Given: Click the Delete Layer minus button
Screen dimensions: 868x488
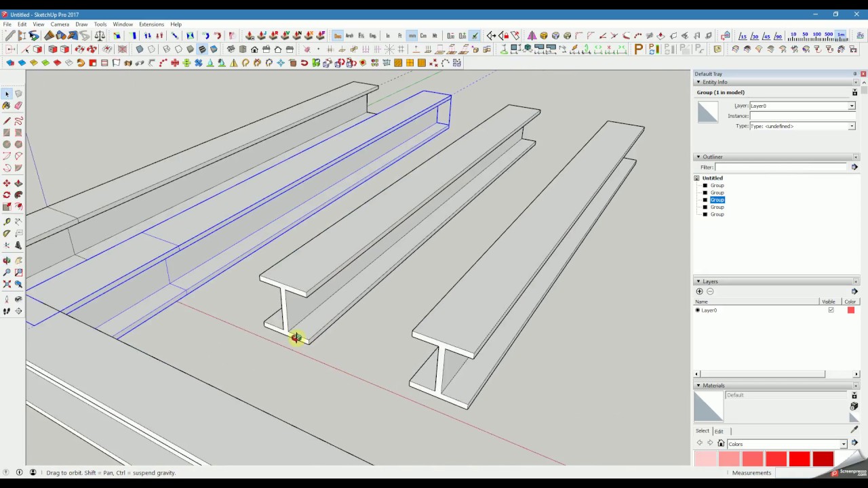Looking at the screenshot, I should coord(710,291).
